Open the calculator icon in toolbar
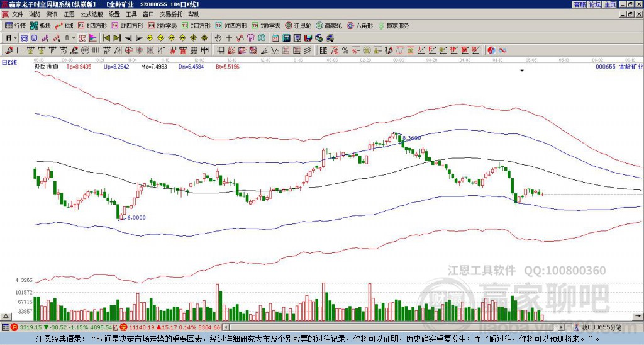644x345 pixels. click(286, 38)
